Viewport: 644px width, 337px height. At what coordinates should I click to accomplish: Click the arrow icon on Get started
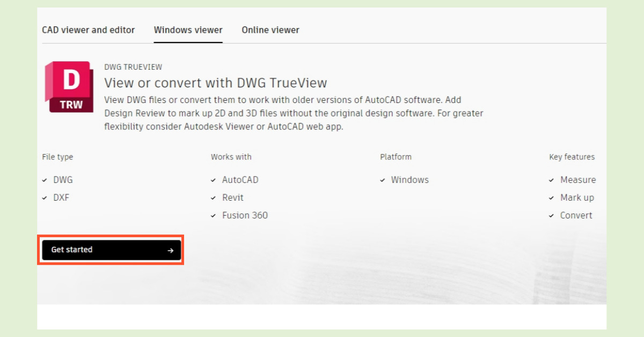pos(171,251)
